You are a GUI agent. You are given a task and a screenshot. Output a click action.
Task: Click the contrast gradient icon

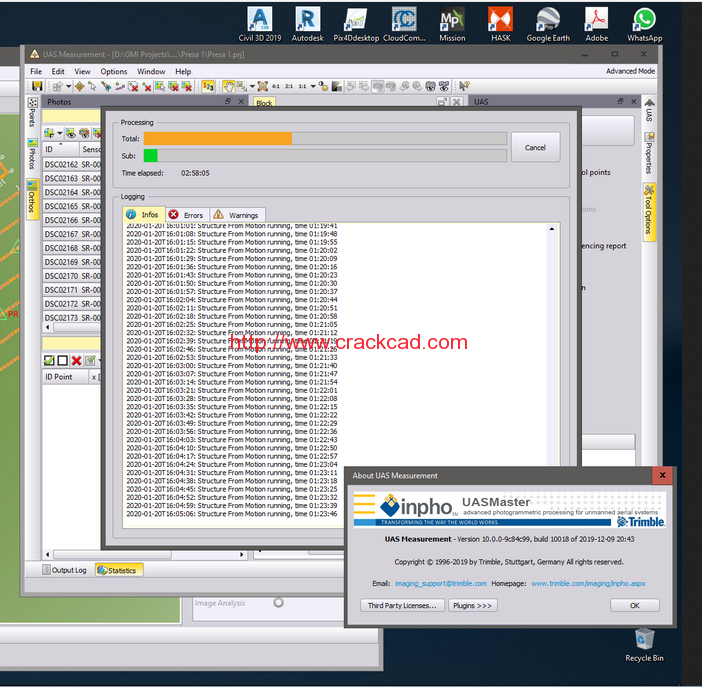[x=337, y=86]
